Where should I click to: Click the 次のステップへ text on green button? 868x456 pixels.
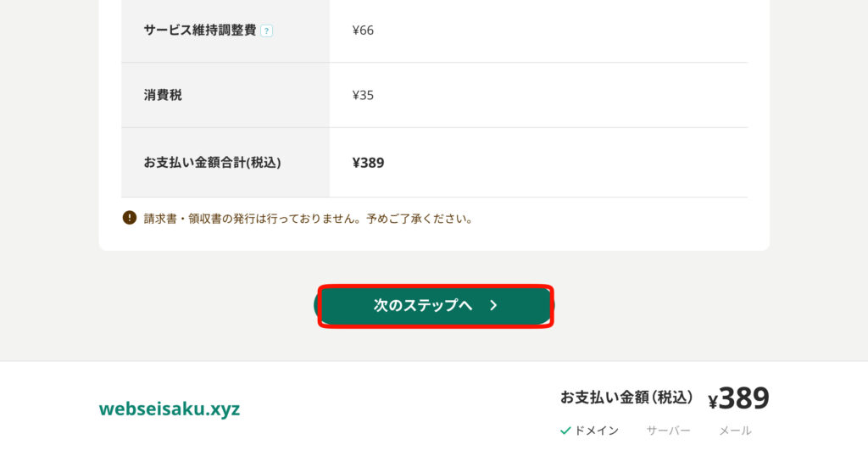pos(423,305)
